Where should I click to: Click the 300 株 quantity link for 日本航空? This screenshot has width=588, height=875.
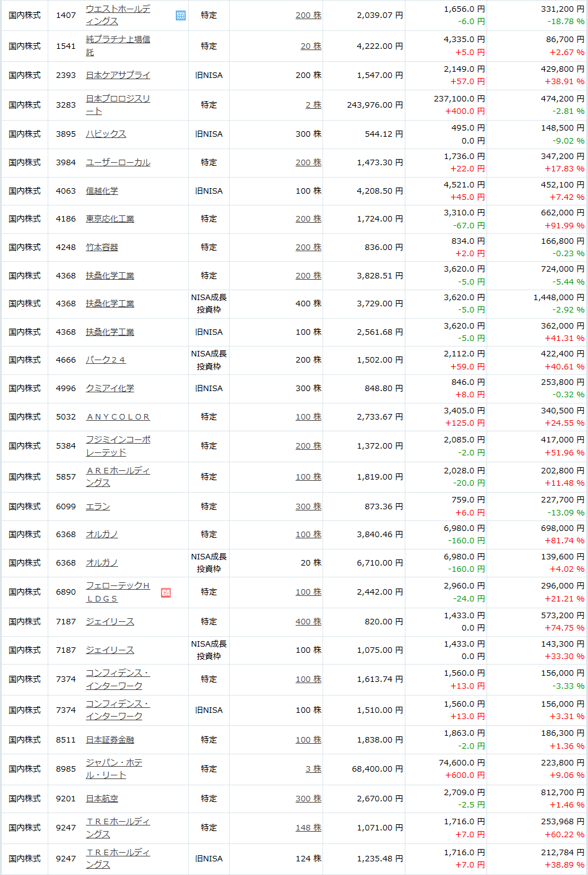coord(308,798)
